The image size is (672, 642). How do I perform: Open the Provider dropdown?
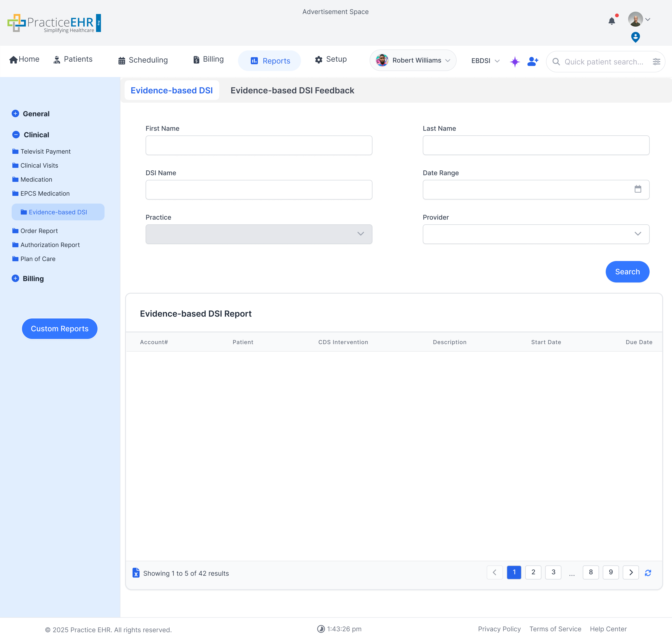[535, 234]
